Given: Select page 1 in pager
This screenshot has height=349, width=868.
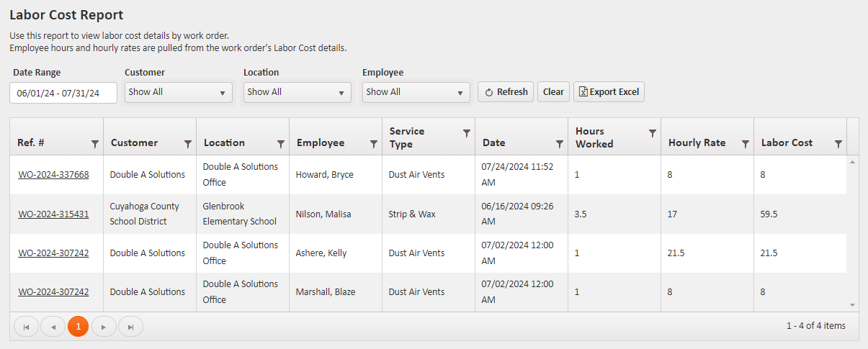Looking at the screenshot, I should [x=79, y=327].
